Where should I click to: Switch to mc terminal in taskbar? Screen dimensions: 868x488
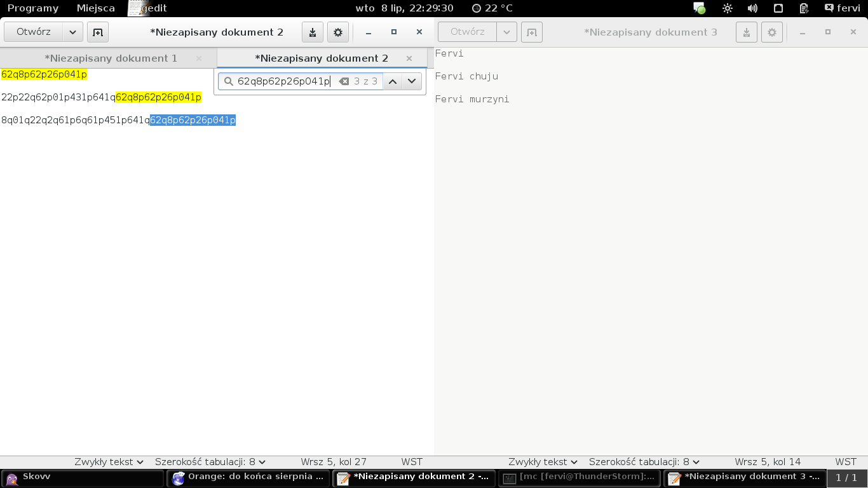580,477
